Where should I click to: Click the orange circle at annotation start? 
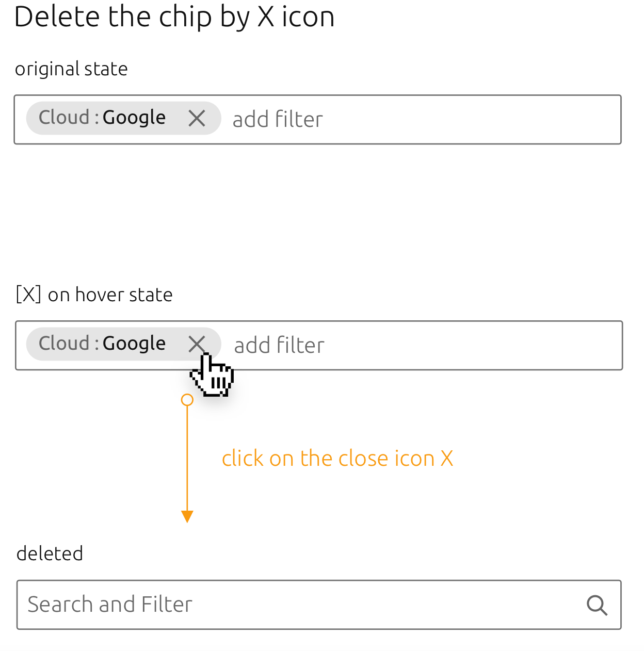[187, 400]
